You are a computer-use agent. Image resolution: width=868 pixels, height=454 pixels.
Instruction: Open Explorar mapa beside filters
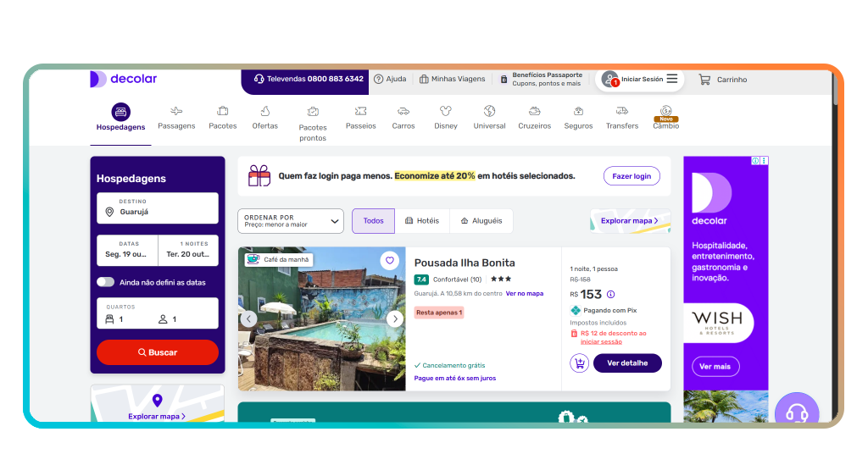pos(631,220)
